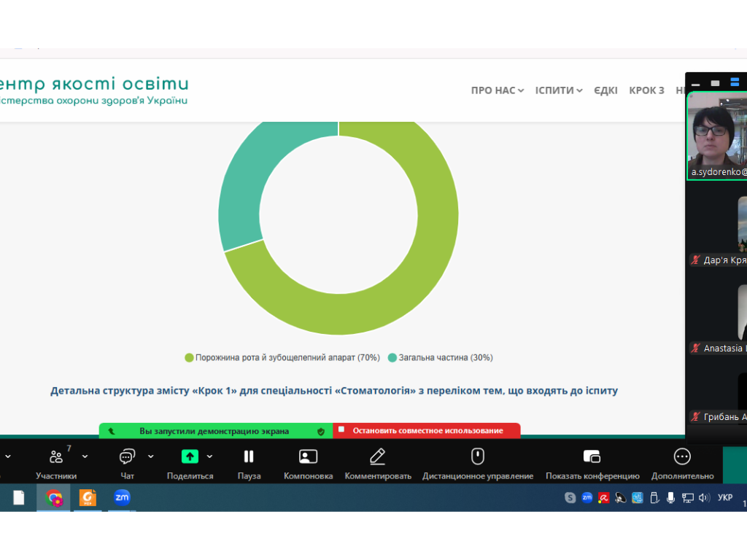Open the Участники participants panel
The height and width of the screenshot is (560, 747).
(x=56, y=457)
